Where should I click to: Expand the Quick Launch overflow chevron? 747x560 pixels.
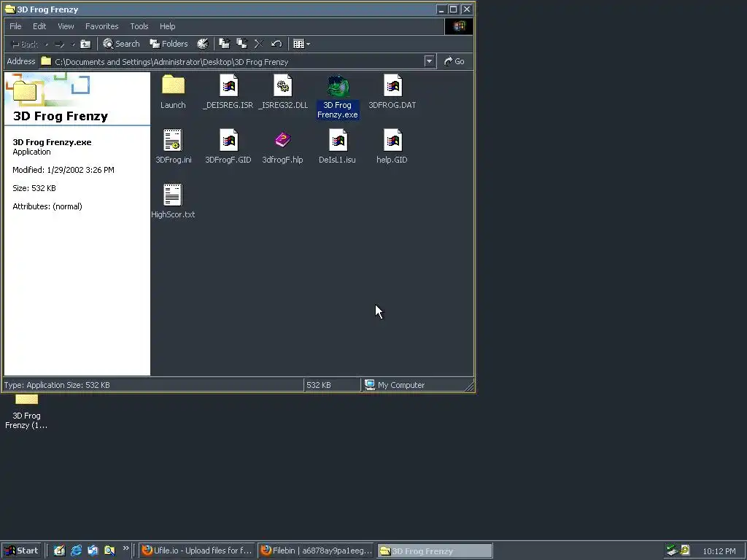pos(125,548)
